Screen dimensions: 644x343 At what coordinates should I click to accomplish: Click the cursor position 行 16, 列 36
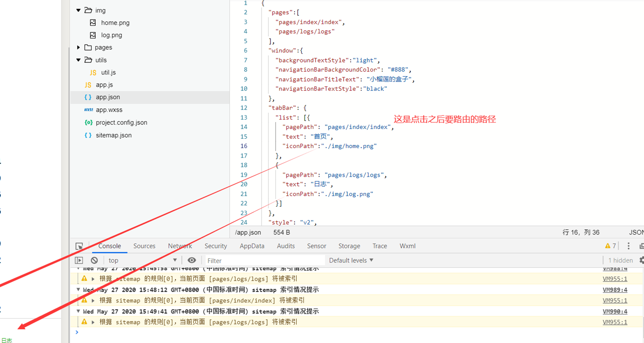coord(581,233)
